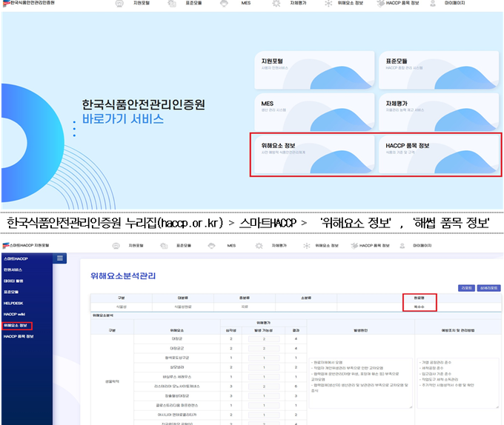Open 위해요소 정보 in the blue sidebar
This screenshot has height=425, width=504.
15,326
